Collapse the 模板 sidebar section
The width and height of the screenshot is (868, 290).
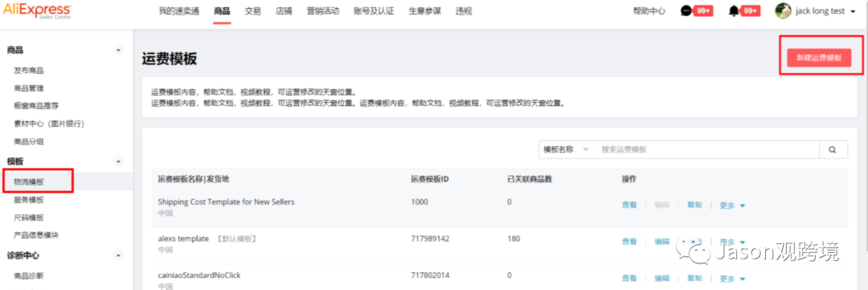pos(118,161)
